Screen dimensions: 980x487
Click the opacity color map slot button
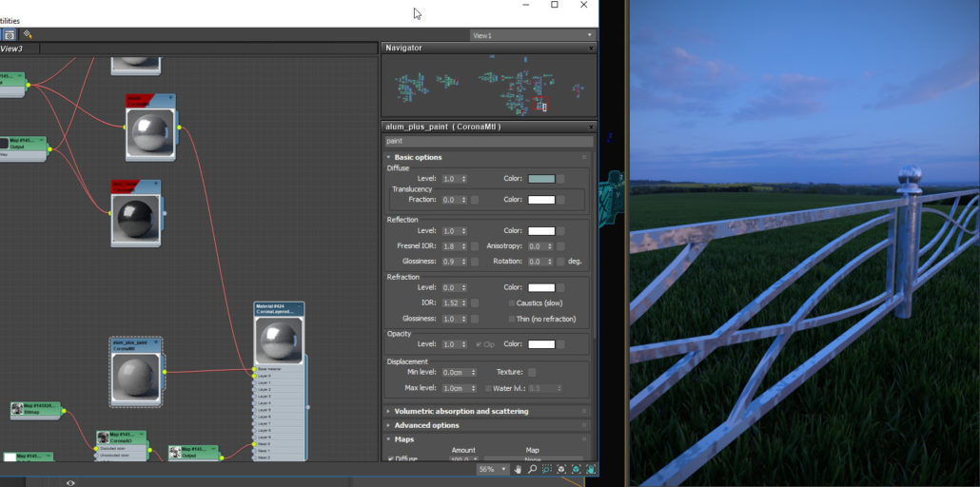click(561, 344)
